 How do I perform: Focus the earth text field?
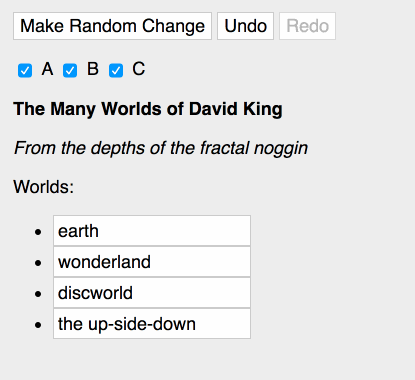[x=152, y=231]
